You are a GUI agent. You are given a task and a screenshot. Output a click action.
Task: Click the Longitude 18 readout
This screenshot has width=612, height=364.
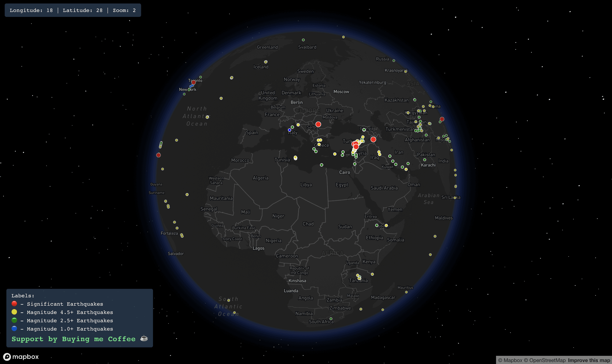click(31, 10)
